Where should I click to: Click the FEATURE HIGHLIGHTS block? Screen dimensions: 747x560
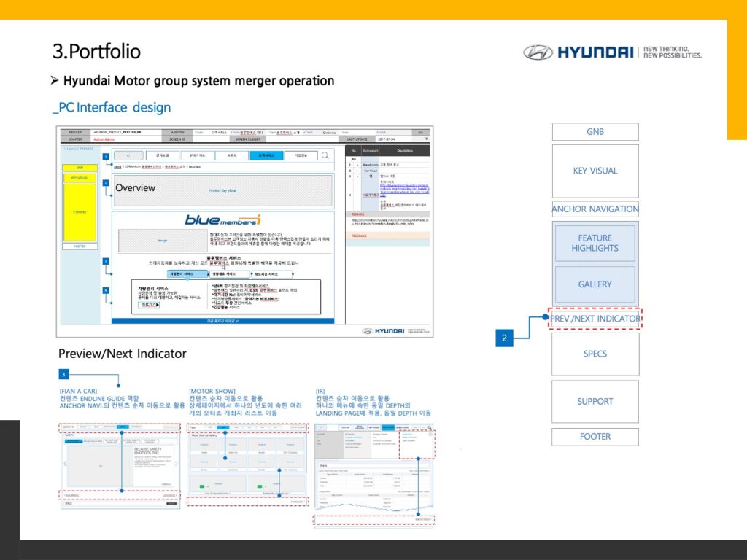pyautogui.click(x=595, y=243)
